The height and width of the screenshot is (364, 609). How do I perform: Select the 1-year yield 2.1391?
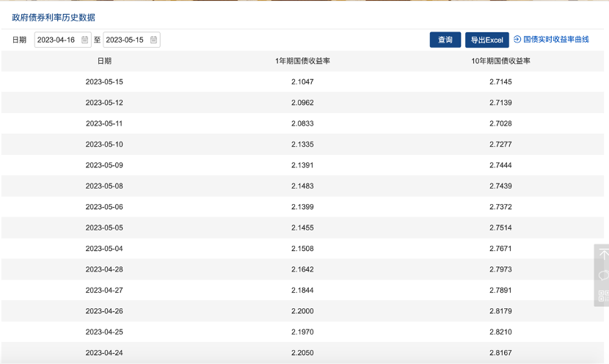(302, 165)
